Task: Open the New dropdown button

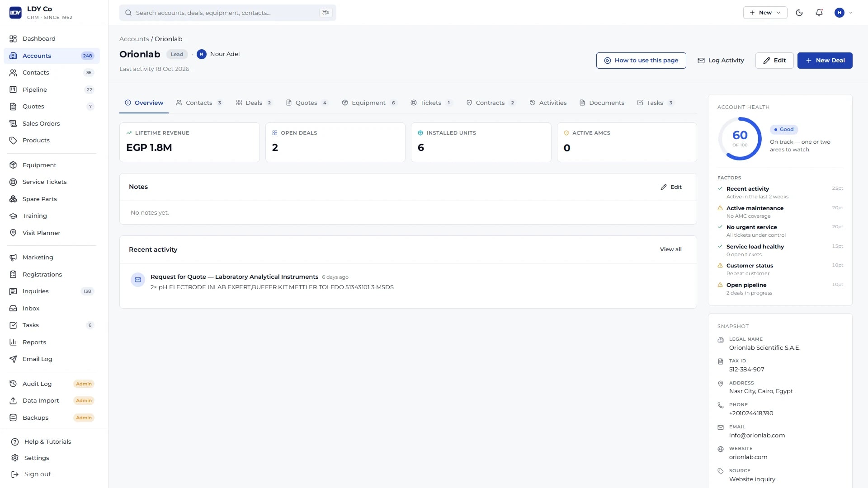Action: pos(765,13)
